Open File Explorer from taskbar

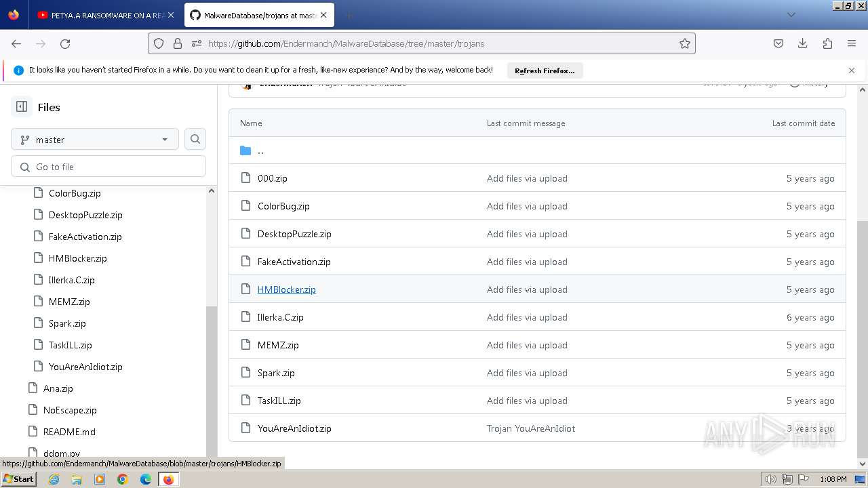[x=77, y=479]
